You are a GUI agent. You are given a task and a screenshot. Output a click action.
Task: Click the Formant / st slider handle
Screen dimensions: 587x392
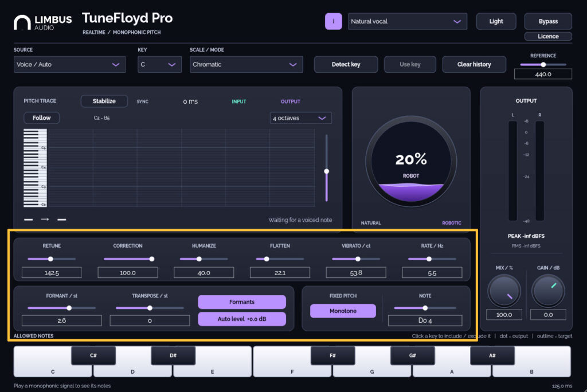[x=69, y=308]
